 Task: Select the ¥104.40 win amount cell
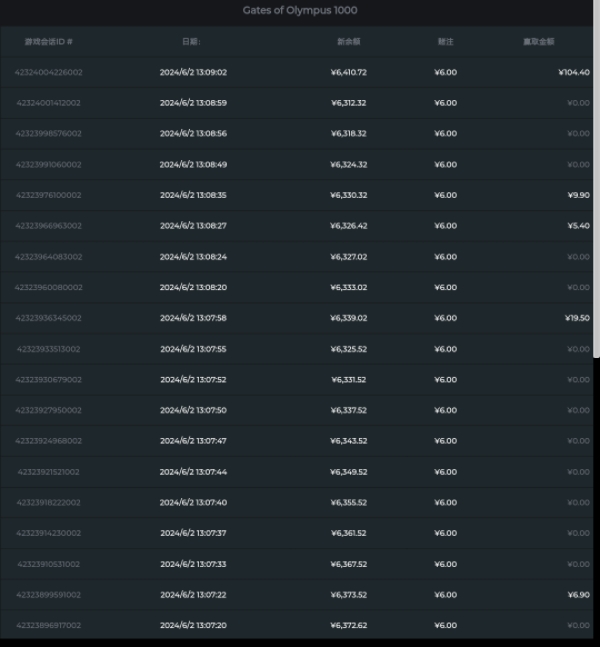pos(574,72)
